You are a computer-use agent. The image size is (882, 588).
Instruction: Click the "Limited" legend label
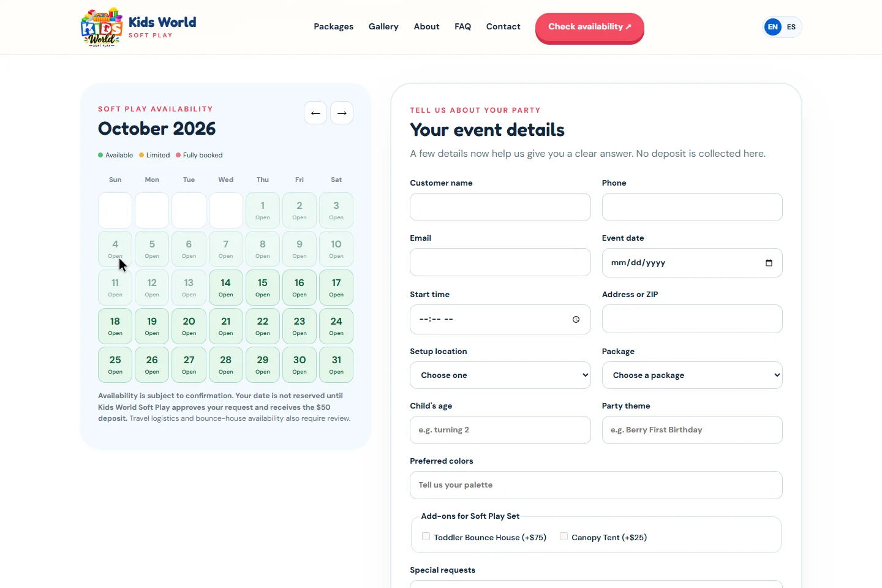click(x=158, y=155)
